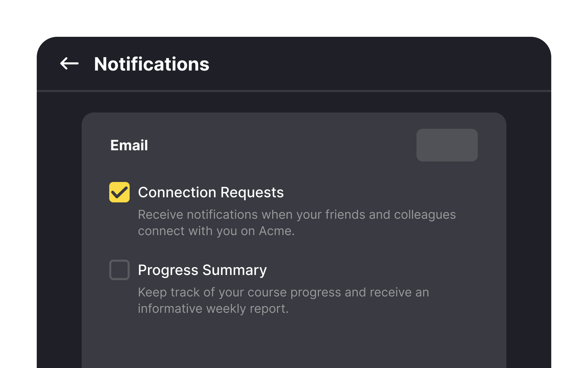The image size is (588, 368).
Task: Tap the arrow beside the Notifications title
Action: coord(69,63)
